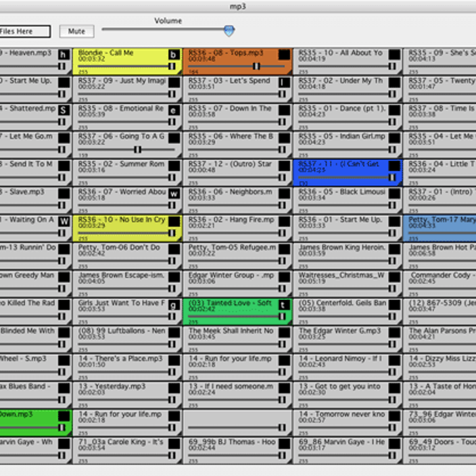Select 14 - There's a Place.mp3 cell
The image size is (476, 476).
click(127, 367)
